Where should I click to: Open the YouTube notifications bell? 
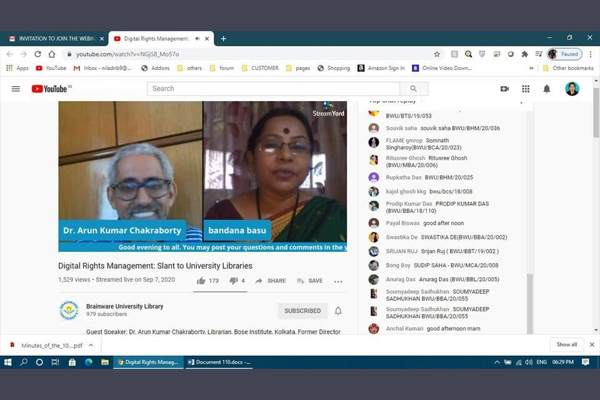547,89
